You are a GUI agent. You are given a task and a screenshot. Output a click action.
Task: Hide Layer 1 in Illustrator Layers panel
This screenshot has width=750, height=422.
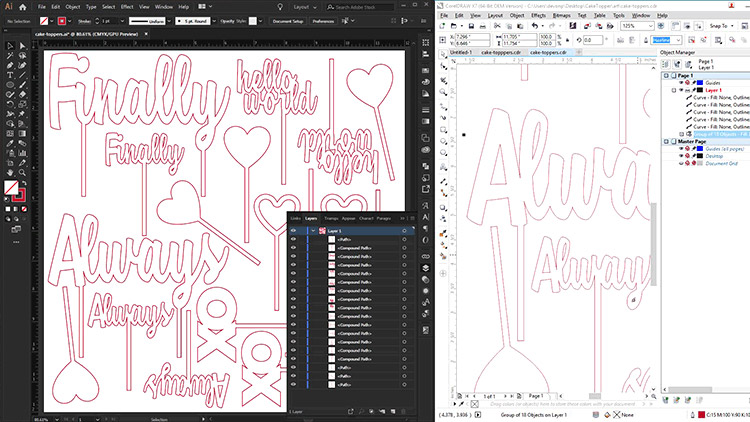coord(294,231)
